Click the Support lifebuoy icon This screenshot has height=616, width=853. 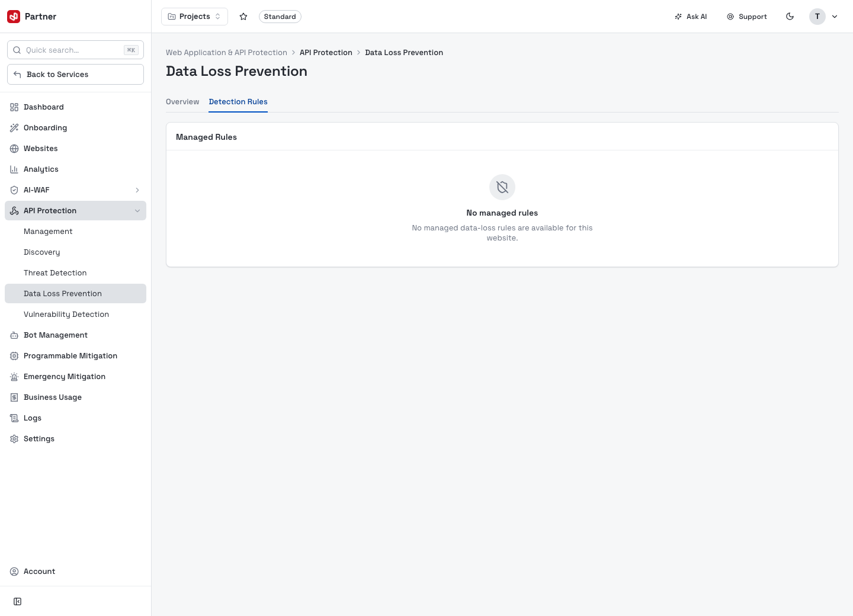(730, 17)
